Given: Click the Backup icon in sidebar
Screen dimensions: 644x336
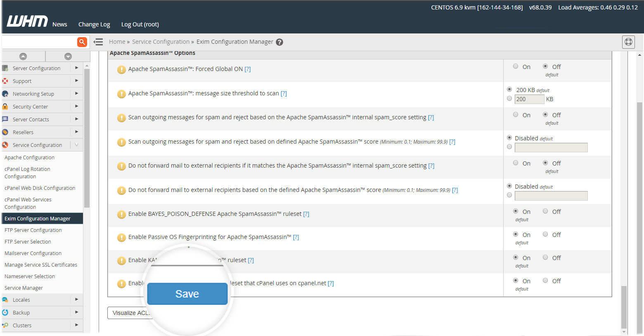Looking at the screenshot, I should (5, 312).
